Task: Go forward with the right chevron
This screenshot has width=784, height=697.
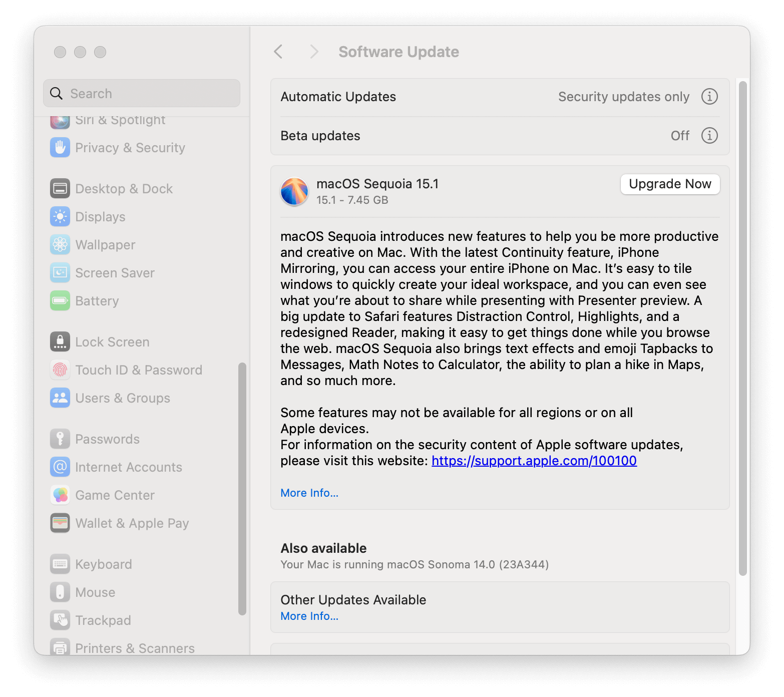Action: coord(314,52)
